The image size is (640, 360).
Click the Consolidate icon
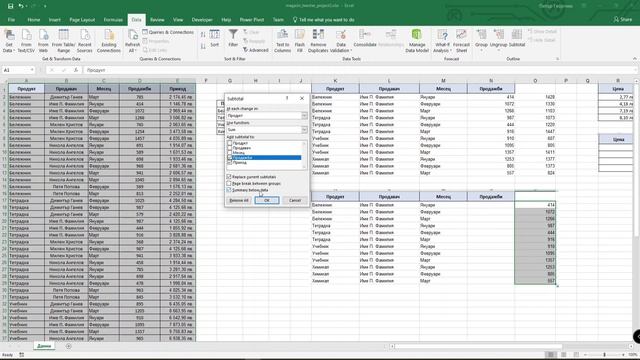click(x=365, y=35)
